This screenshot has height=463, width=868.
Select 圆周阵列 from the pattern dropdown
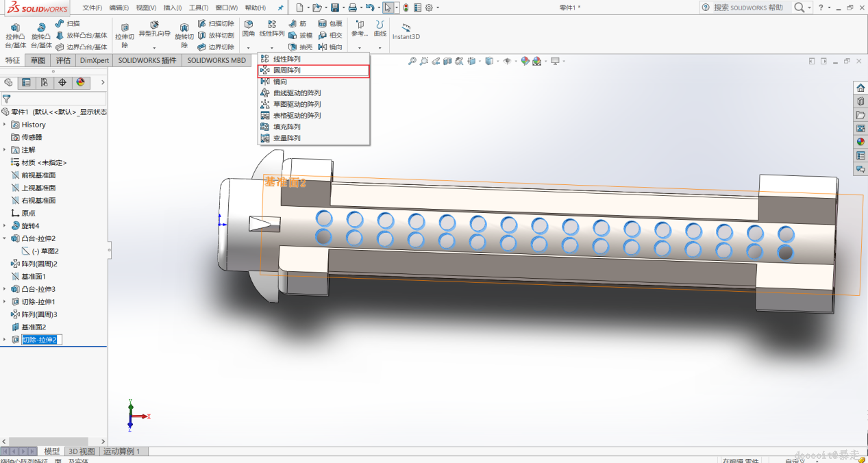click(x=286, y=71)
